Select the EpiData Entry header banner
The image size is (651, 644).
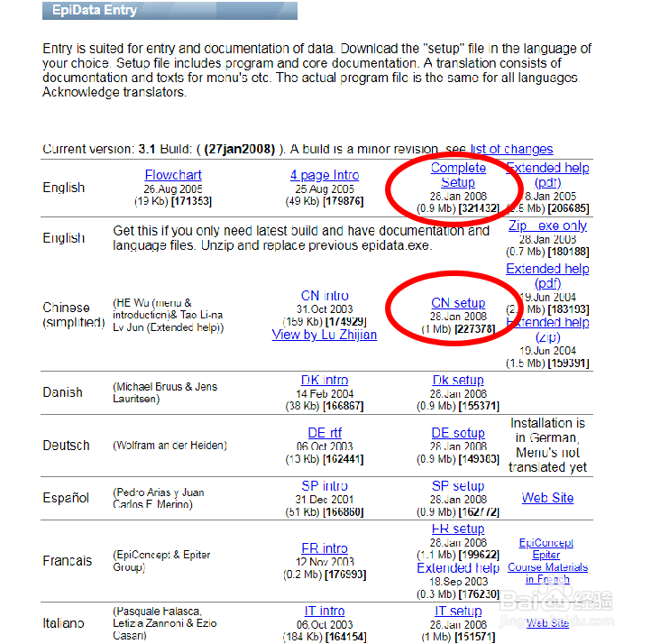pyautogui.click(x=170, y=11)
